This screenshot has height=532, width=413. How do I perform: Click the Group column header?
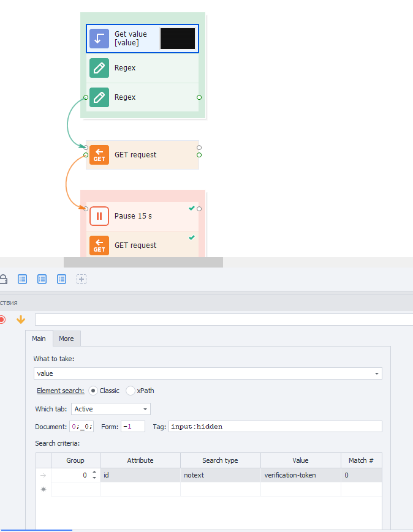click(x=75, y=460)
